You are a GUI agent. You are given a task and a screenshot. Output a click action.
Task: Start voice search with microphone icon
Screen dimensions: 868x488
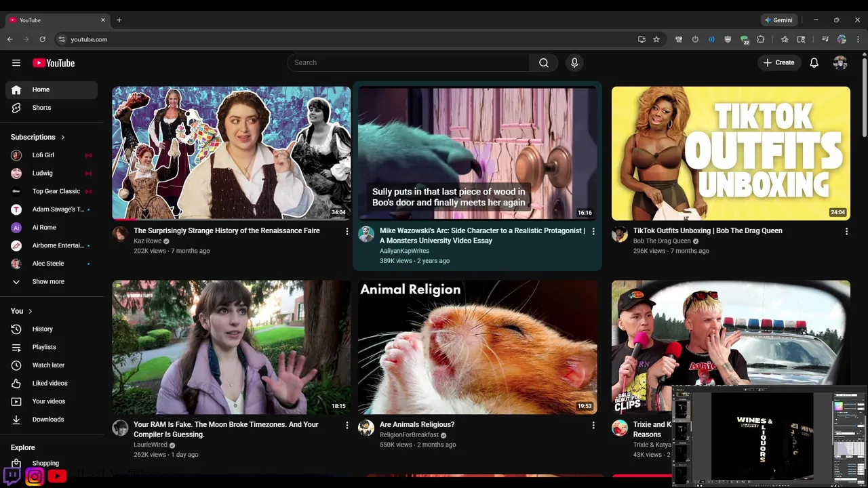click(x=574, y=63)
